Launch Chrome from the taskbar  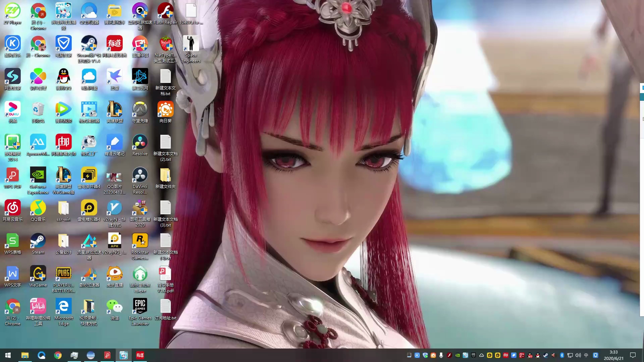58,355
